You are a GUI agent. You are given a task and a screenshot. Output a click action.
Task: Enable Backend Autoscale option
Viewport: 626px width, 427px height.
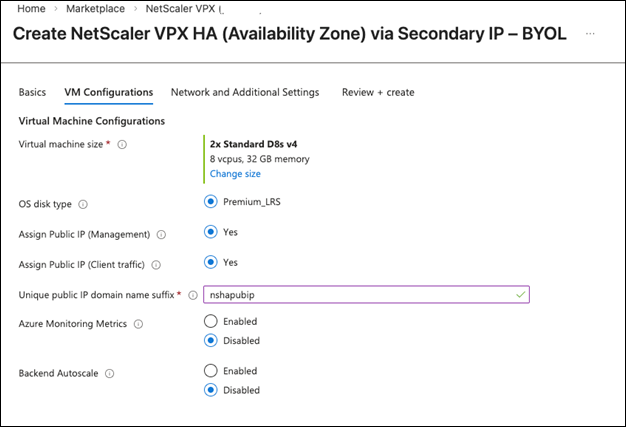point(210,371)
